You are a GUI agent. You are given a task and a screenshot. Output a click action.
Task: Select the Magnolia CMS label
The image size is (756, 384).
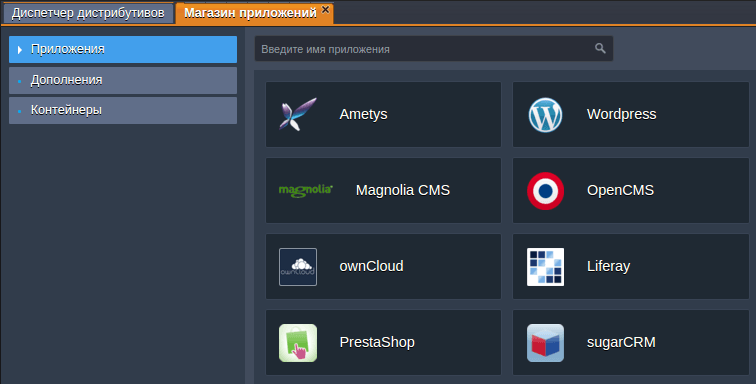click(x=403, y=190)
